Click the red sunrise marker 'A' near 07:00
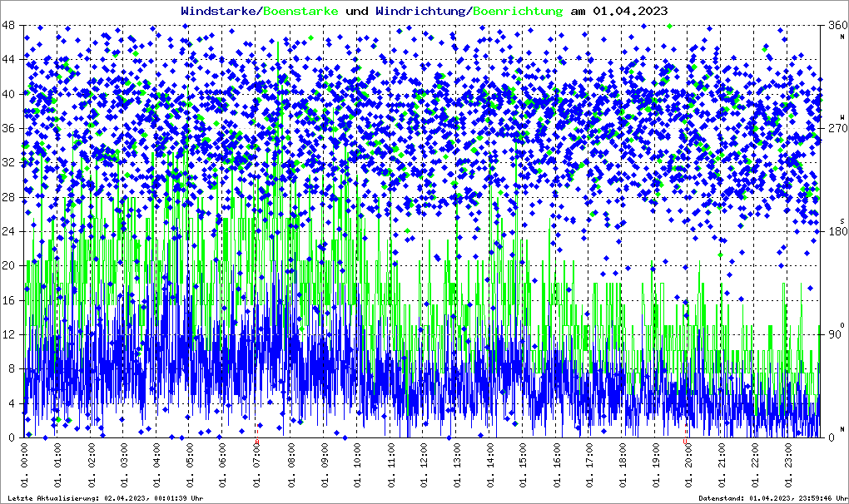This screenshot has width=849, height=504. pyautogui.click(x=257, y=442)
